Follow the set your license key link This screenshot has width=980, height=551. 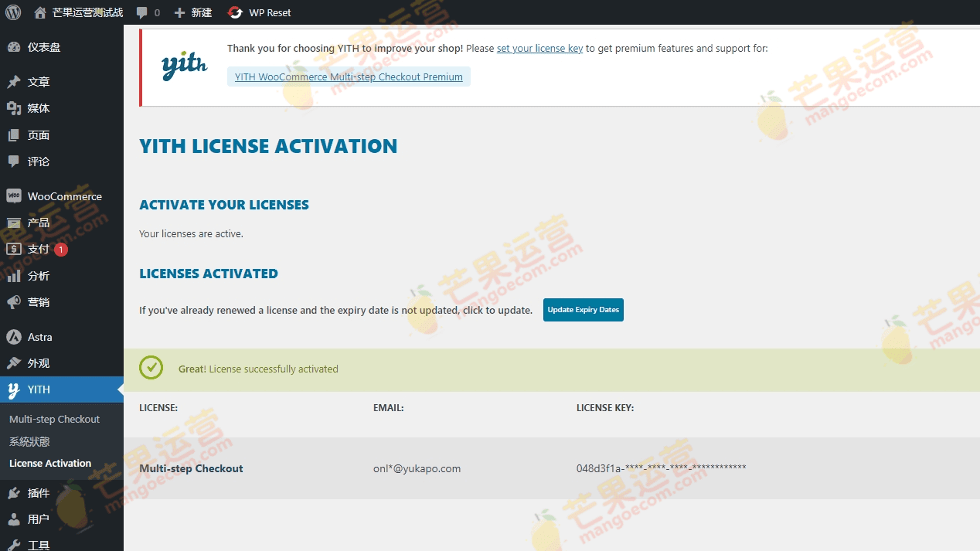pyautogui.click(x=539, y=48)
